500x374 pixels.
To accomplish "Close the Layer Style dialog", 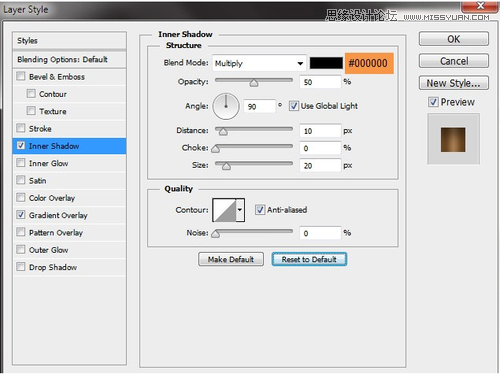I will point(480,6).
